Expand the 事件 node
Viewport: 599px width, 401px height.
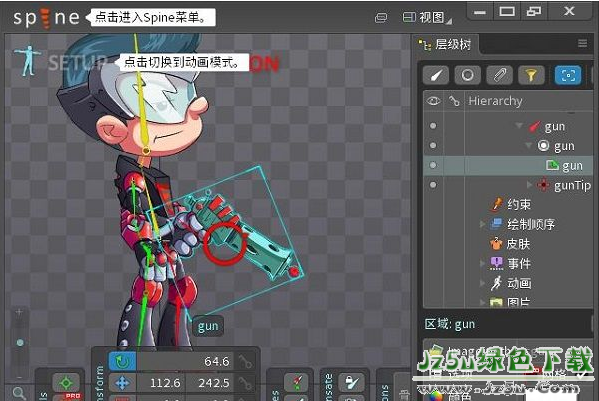482,263
